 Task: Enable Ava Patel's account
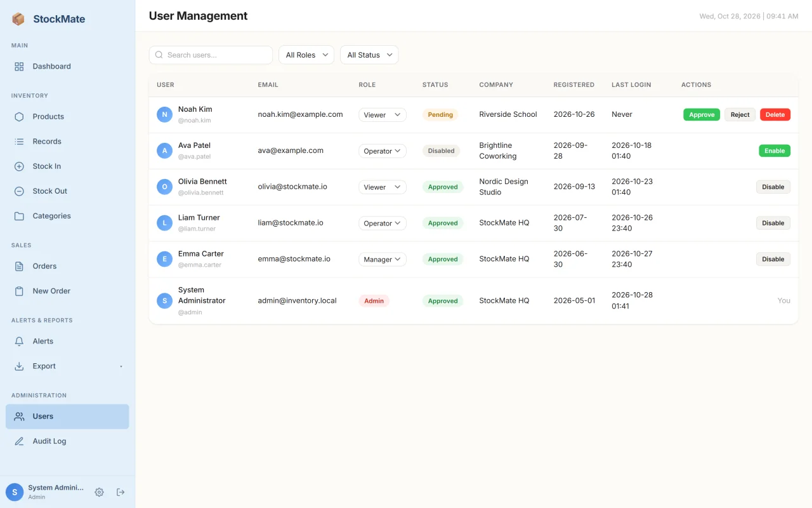pos(775,150)
